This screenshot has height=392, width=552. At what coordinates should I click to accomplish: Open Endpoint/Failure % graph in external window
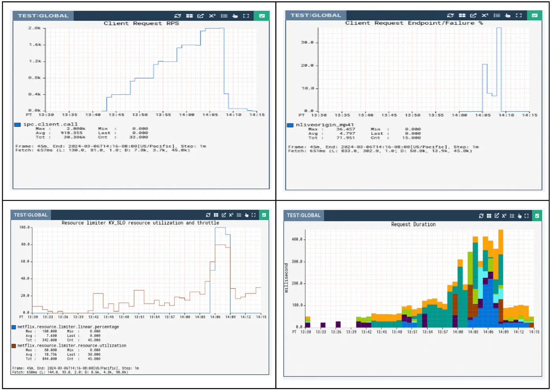(x=473, y=15)
